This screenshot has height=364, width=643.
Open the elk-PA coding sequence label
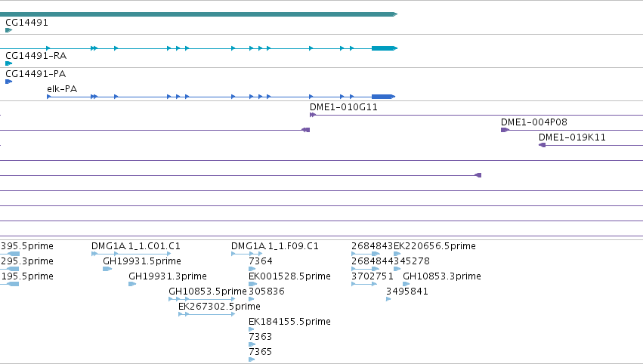[x=62, y=89]
